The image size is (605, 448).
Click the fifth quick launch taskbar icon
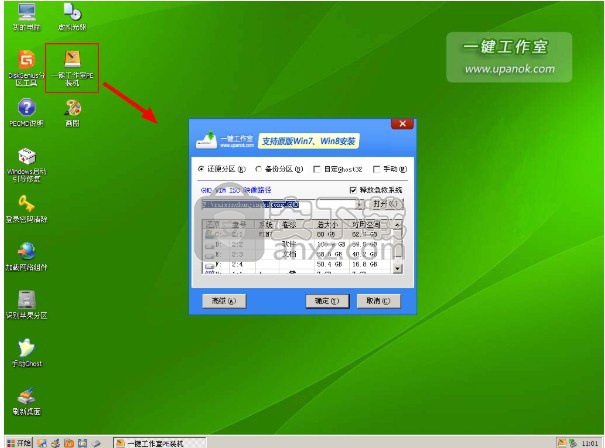96,443
